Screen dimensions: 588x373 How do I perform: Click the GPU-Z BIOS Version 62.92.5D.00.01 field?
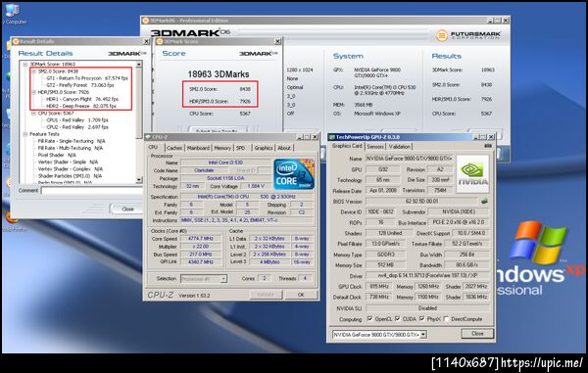[x=421, y=201]
